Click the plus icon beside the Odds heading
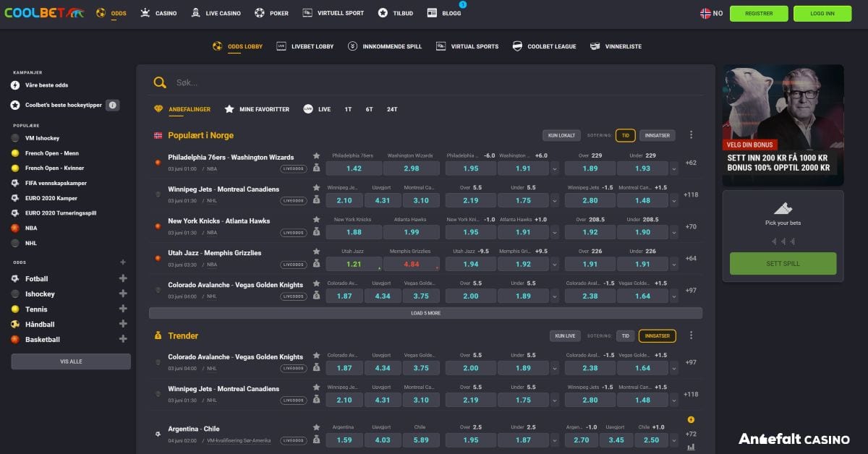Image resolution: width=868 pixels, height=454 pixels. pyautogui.click(x=123, y=262)
